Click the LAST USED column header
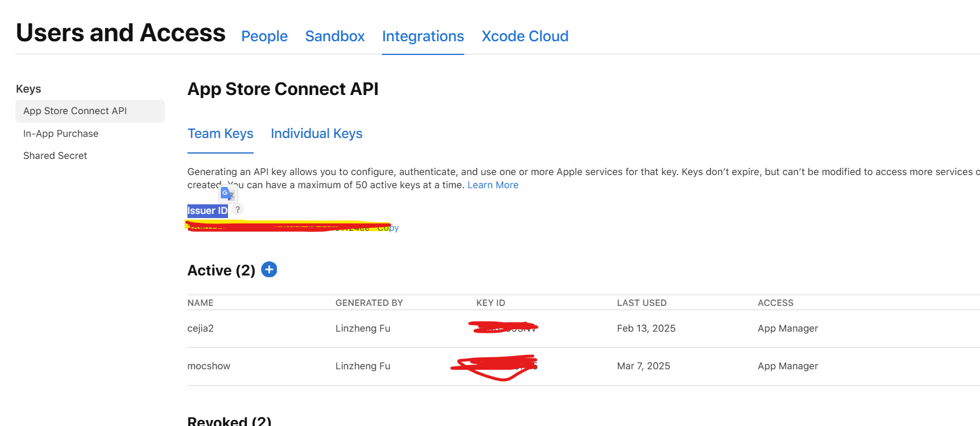Screen dimensions: 980x426 (x=642, y=303)
